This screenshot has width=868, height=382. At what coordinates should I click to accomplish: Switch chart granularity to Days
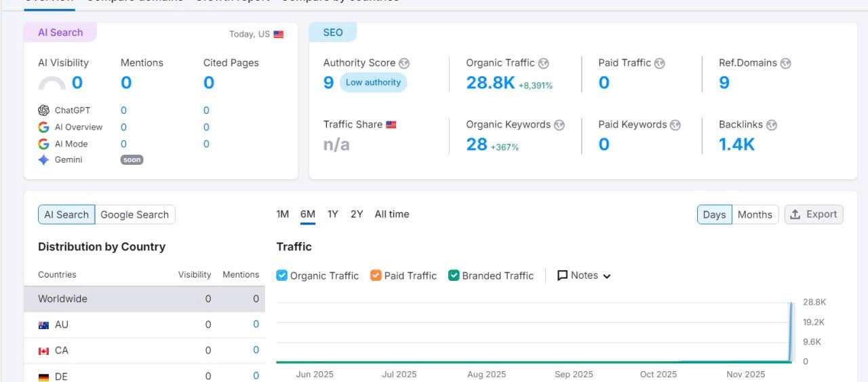click(714, 214)
